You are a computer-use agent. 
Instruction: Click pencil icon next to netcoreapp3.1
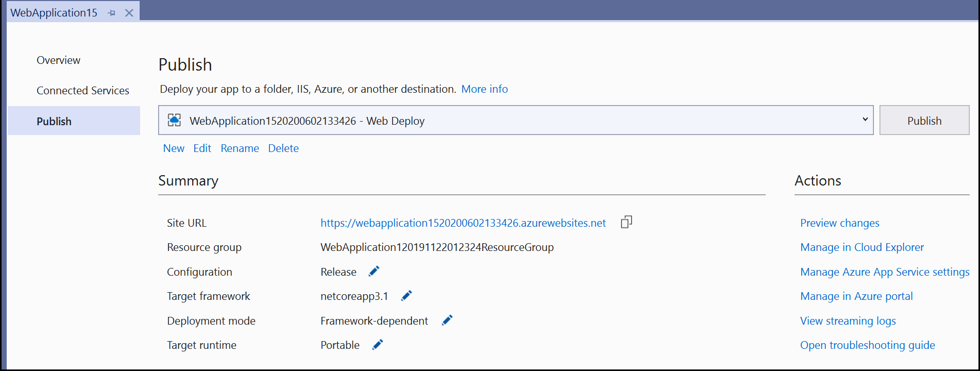click(407, 296)
